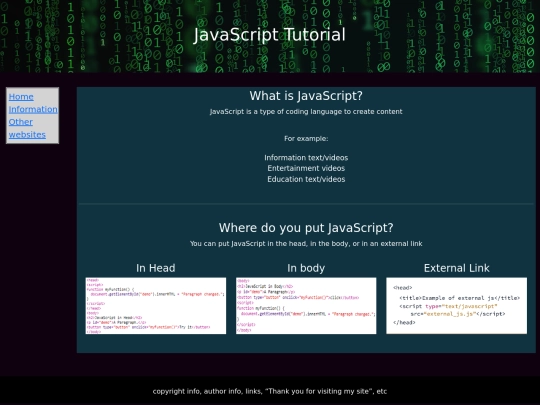The width and height of the screenshot is (540, 405).
Task: Click the 'Information text/videos' line
Action: click(x=306, y=158)
